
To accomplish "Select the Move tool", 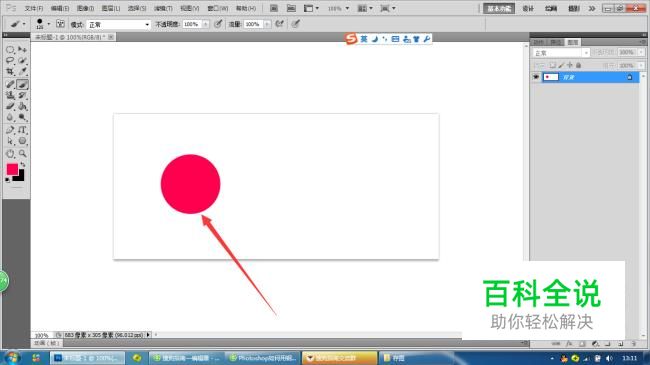I will (x=22, y=50).
